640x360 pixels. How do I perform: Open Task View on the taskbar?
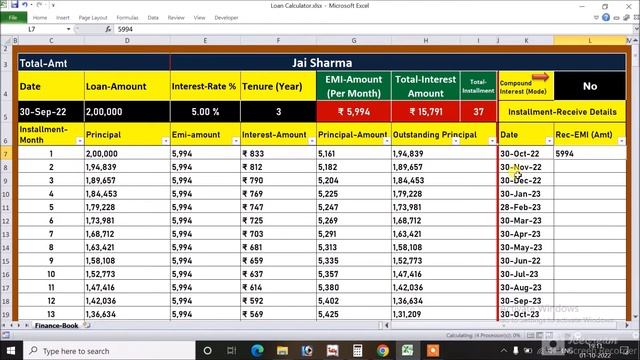[x=231, y=351]
